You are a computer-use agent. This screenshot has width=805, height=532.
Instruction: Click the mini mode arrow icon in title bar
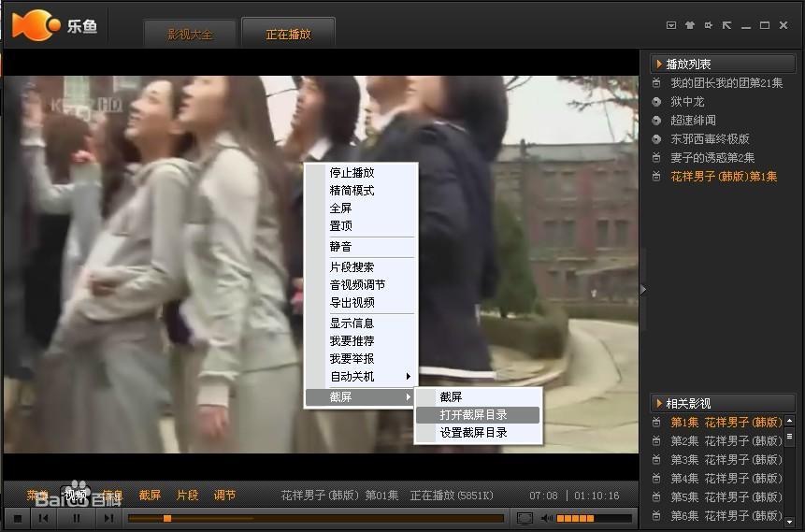[727, 25]
